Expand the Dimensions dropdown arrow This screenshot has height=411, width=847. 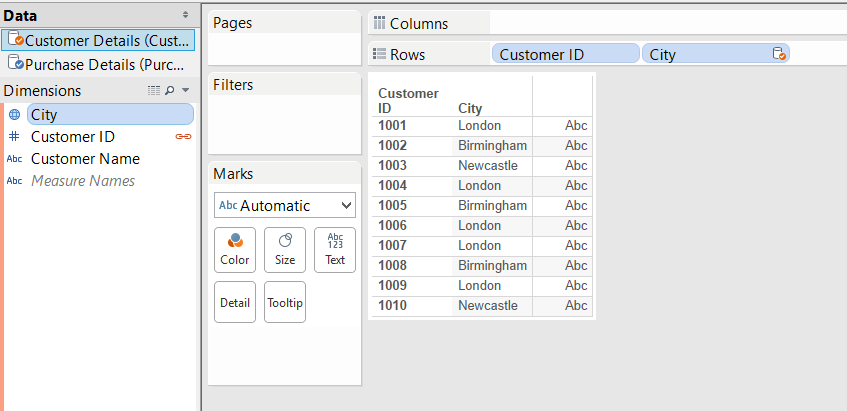[x=185, y=90]
